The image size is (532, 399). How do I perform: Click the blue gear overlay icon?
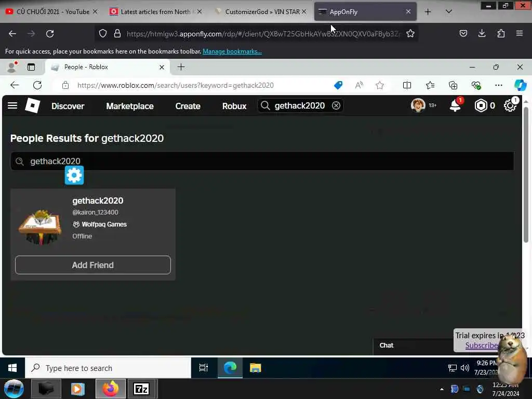click(x=74, y=175)
